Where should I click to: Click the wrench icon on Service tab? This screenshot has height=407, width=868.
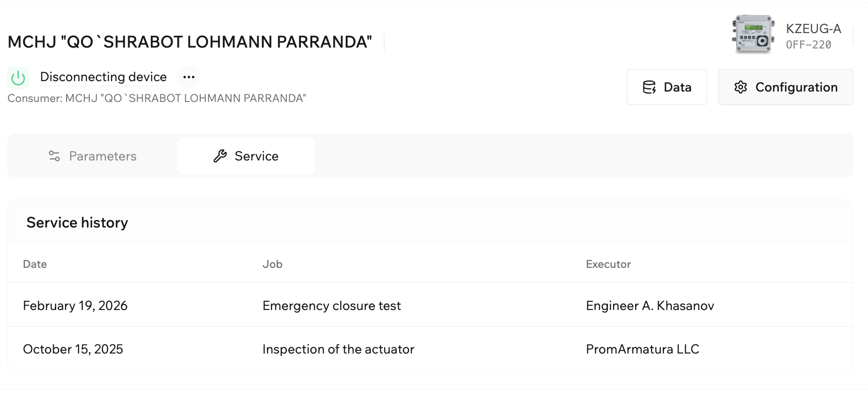[220, 156]
